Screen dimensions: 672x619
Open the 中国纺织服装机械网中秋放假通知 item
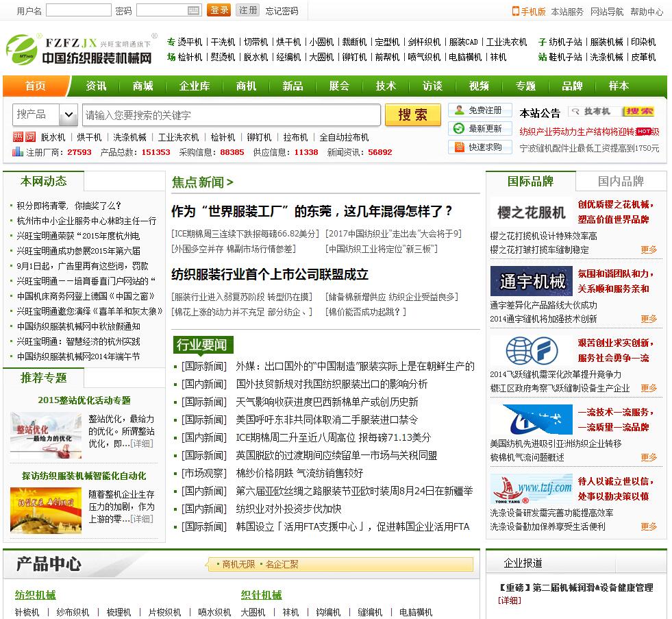(x=78, y=326)
